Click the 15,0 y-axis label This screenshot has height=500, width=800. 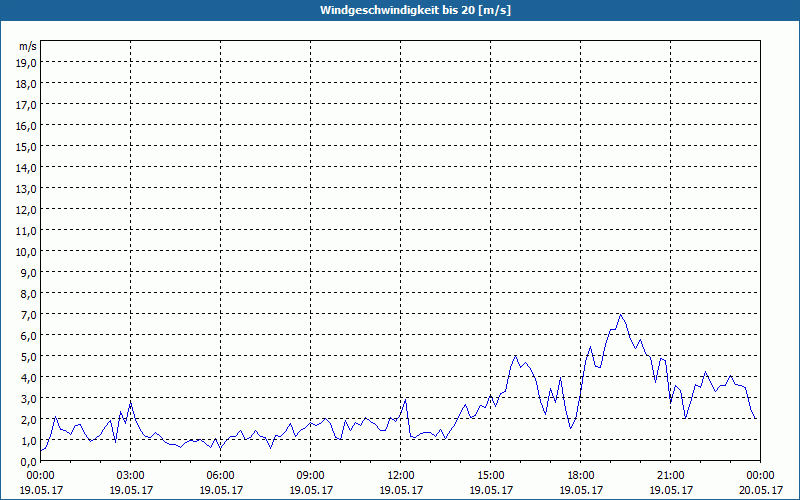click(x=27, y=146)
